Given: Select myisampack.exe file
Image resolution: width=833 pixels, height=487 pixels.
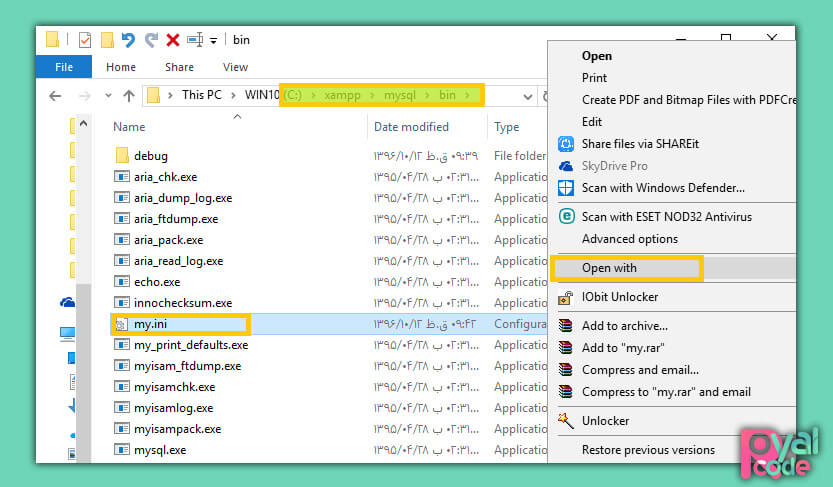Looking at the screenshot, I should (x=177, y=429).
